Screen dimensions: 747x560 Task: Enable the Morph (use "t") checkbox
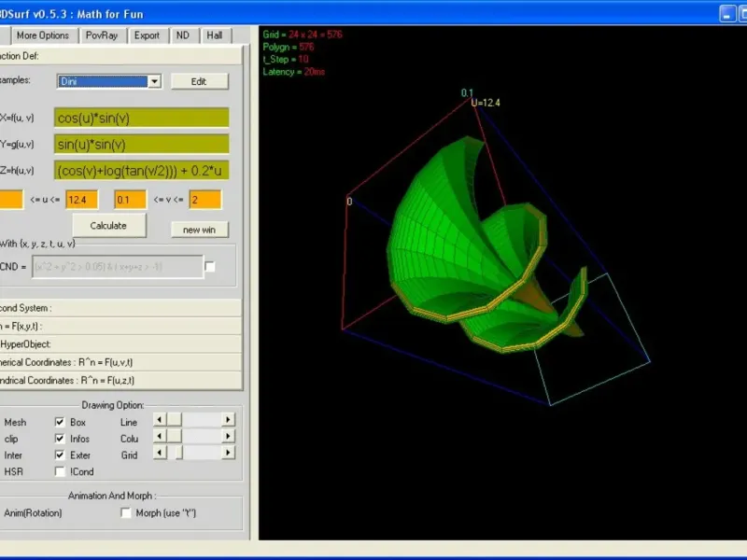click(x=127, y=512)
